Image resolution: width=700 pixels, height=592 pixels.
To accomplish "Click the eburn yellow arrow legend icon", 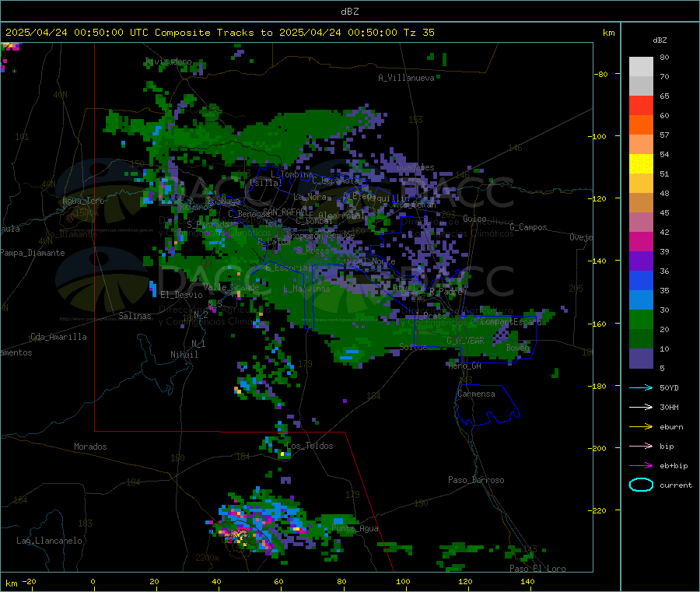I will tap(641, 426).
